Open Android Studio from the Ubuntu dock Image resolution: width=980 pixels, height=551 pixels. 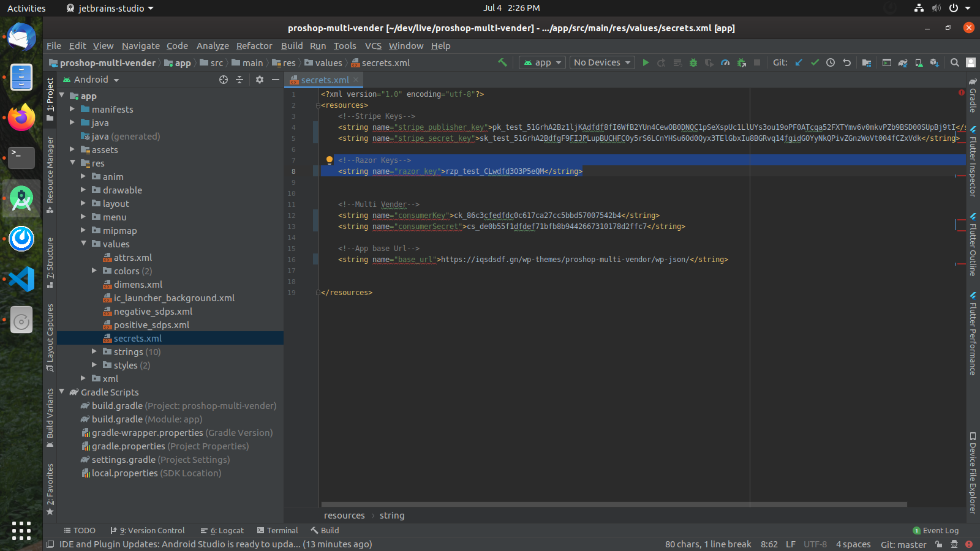(x=21, y=198)
